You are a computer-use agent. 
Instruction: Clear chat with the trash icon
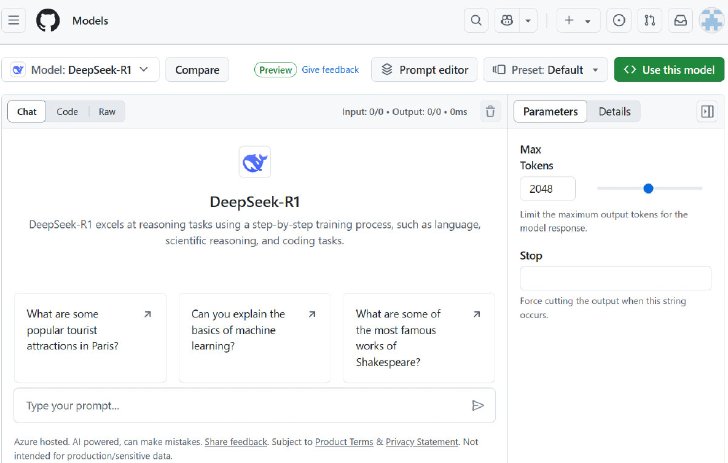[490, 111]
